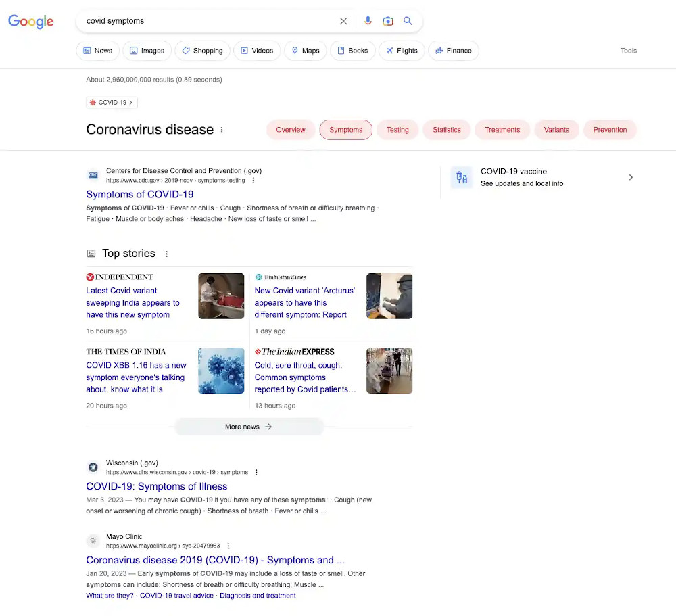
Task: Open the Coronavirus disease 2019 Mayo Clinic result
Action: click(x=215, y=560)
